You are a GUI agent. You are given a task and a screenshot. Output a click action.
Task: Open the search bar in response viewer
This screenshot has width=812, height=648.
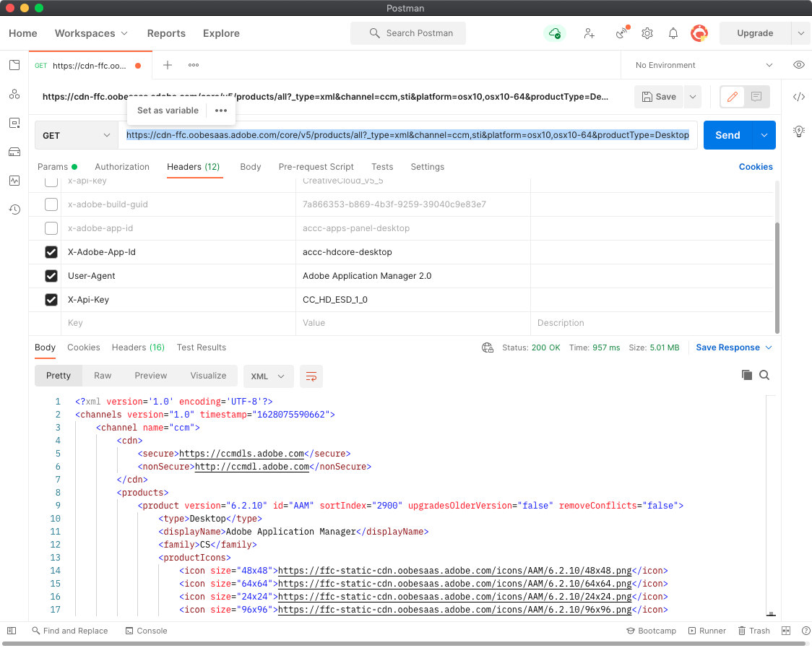[764, 375]
